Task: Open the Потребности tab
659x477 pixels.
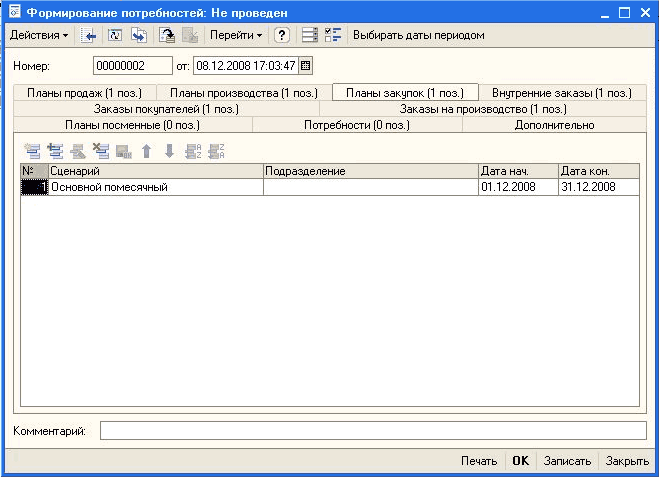Action: click(x=357, y=125)
